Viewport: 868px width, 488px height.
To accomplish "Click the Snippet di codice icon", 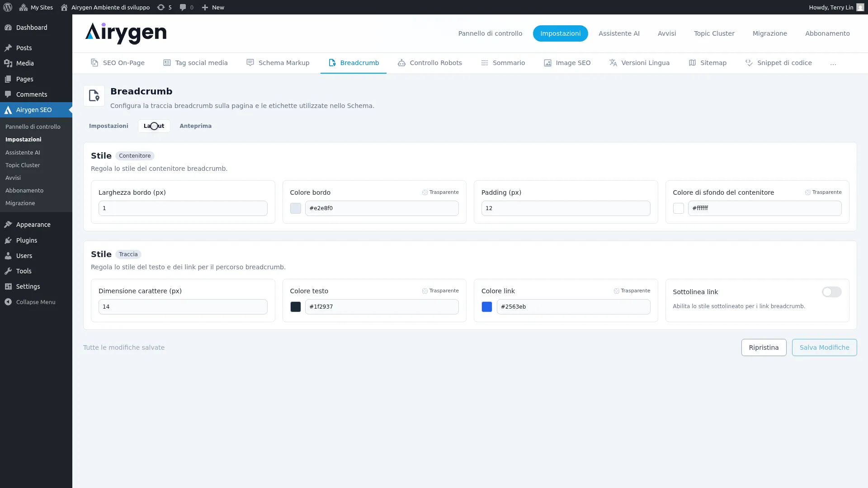I will (749, 63).
